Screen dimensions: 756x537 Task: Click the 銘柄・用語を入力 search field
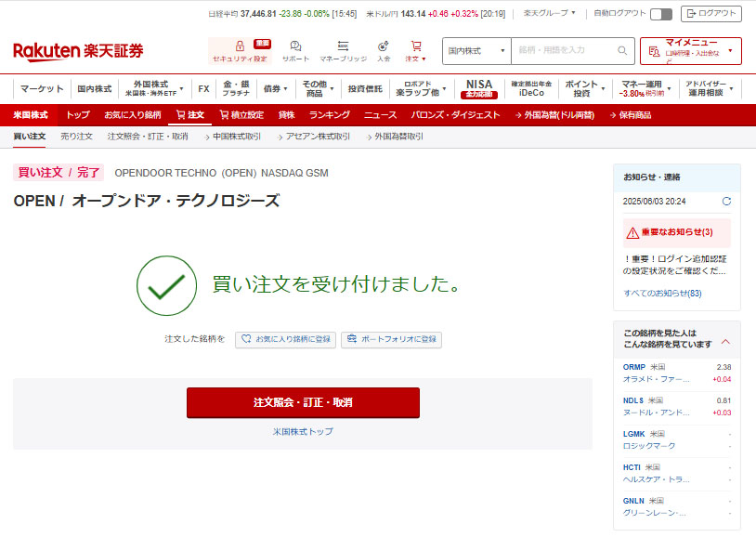pyautogui.click(x=563, y=50)
